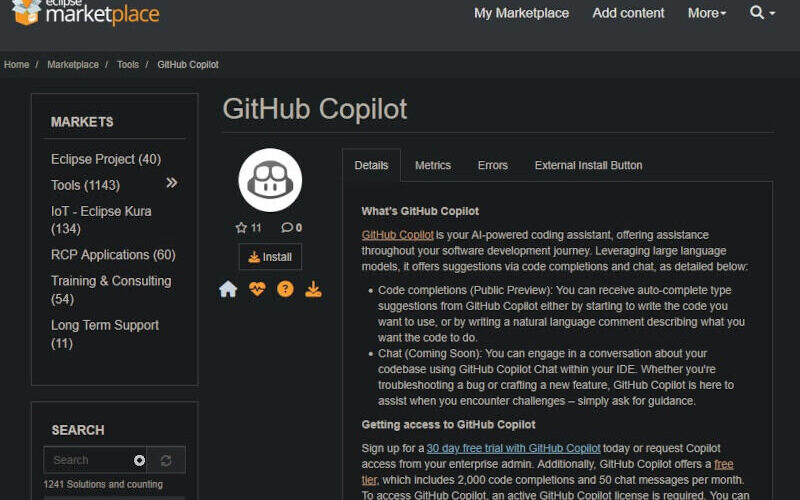This screenshot has width=800, height=500.
Task: Click the GitHub Copilot page title
Action: [x=315, y=109]
